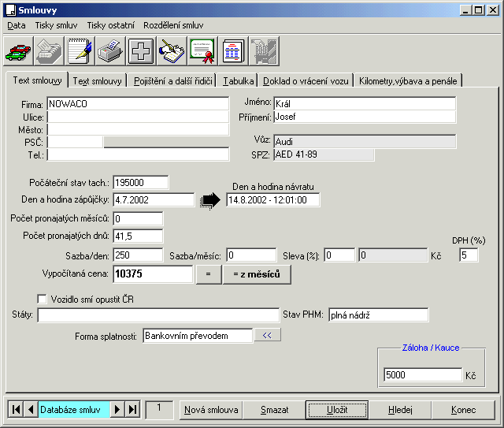Click the record number box showing 1
This screenshot has height=428, width=504.
pyautogui.click(x=159, y=410)
